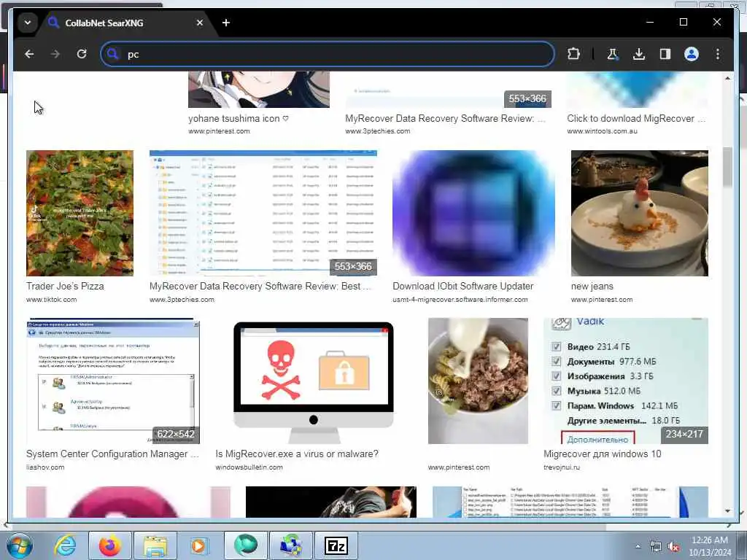This screenshot has width=747, height=560.
Task: Click 'windowsbulletin.com' source text
Action: pyautogui.click(x=249, y=467)
